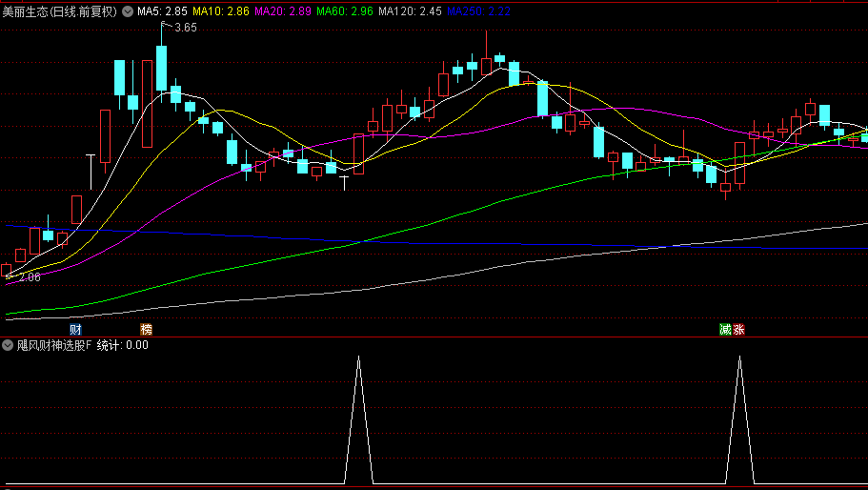Screen dimensions: 868x490
Task: Select the MA250: 2.22 label
Action: [479, 11]
